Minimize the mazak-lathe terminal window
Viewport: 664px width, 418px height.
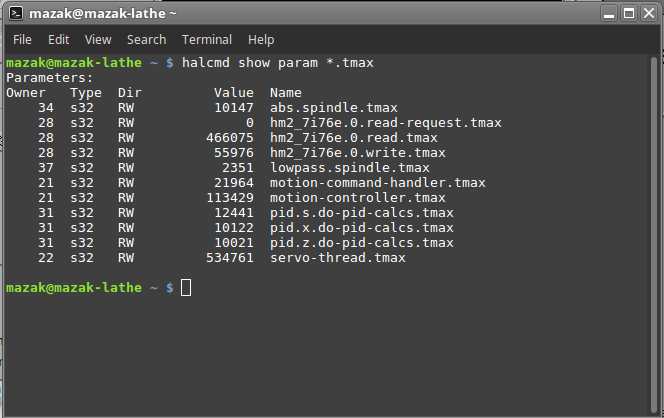[x=609, y=14]
